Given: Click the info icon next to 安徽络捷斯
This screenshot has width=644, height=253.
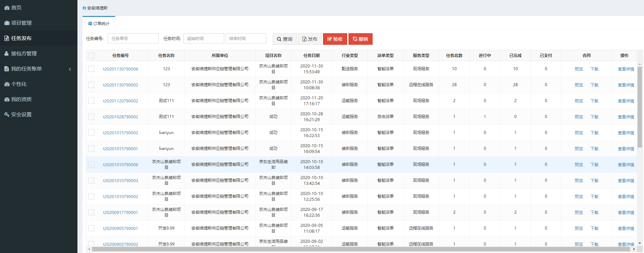Looking at the screenshot, I should [x=84, y=8].
